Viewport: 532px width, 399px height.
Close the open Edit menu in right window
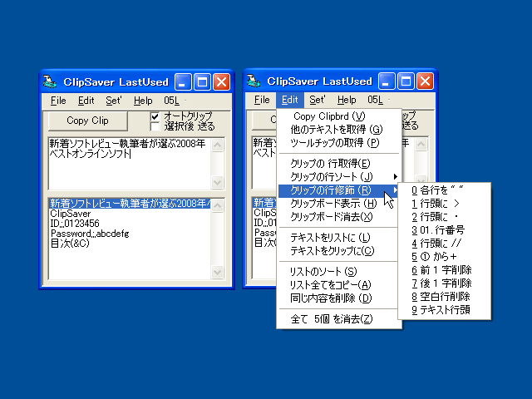tap(290, 100)
